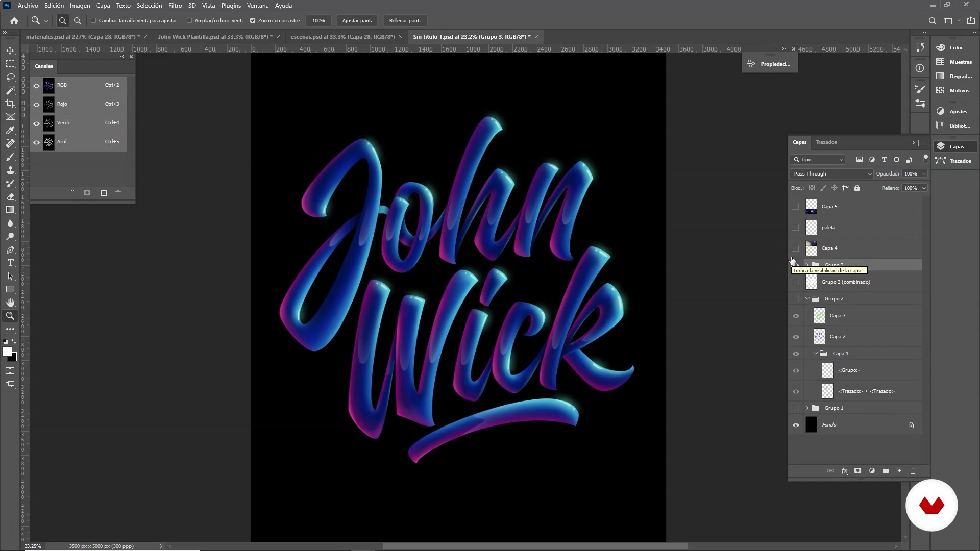This screenshot has height=551, width=980.
Task: Click the zoom out magnifier icon
Action: [x=78, y=21]
